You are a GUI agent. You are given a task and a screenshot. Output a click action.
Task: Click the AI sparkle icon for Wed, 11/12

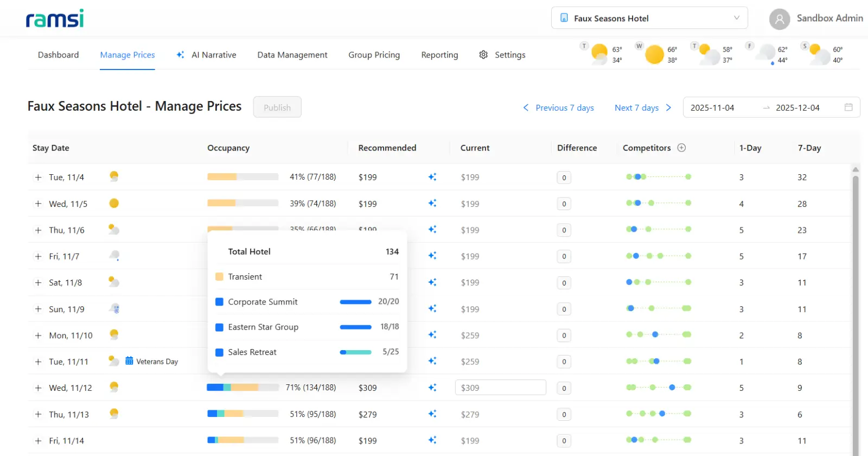point(432,388)
